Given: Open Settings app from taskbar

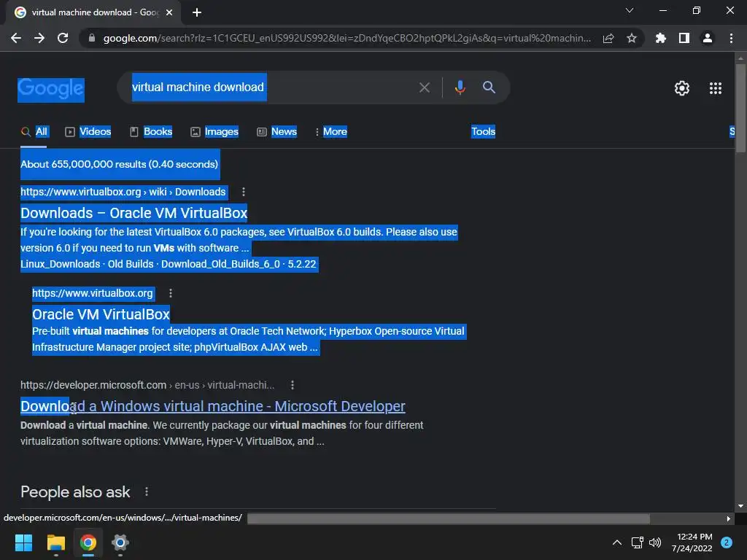Looking at the screenshot, I should click(x=120, y=542).
